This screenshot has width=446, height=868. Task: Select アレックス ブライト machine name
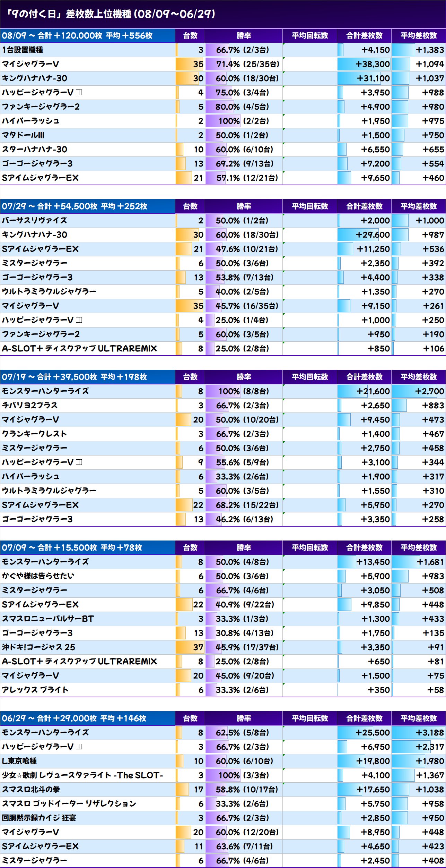click(x=35, y=690)
